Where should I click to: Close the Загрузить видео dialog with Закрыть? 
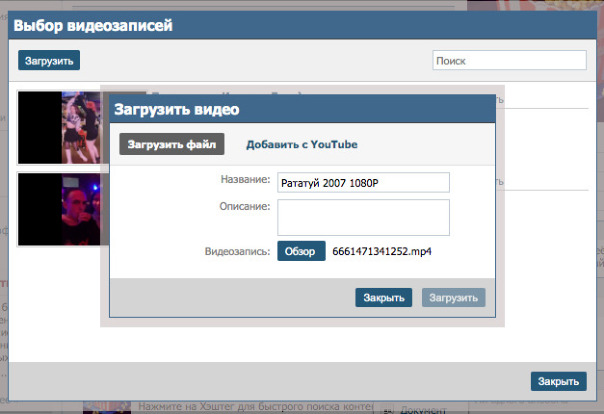[x=384, y=297]
